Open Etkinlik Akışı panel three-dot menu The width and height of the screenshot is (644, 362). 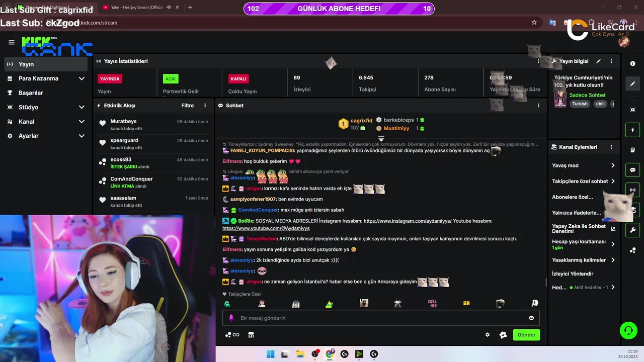tap(205, 106)
